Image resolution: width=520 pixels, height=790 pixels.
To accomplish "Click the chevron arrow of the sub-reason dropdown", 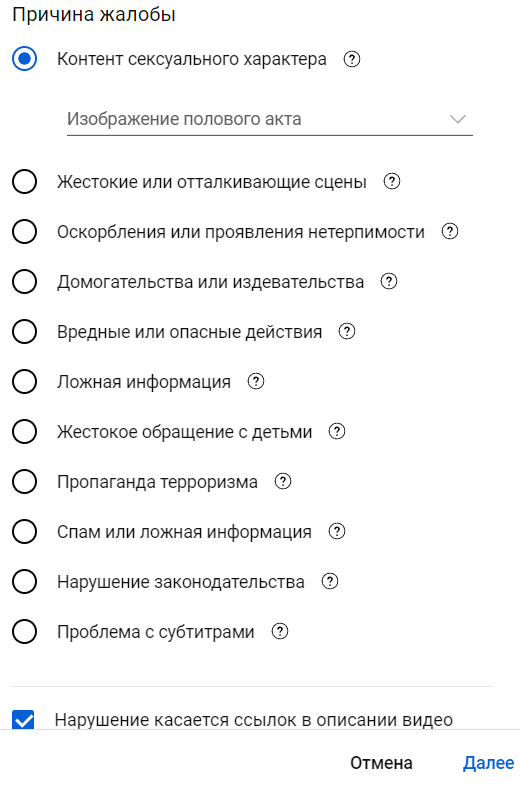I will 458,119.
